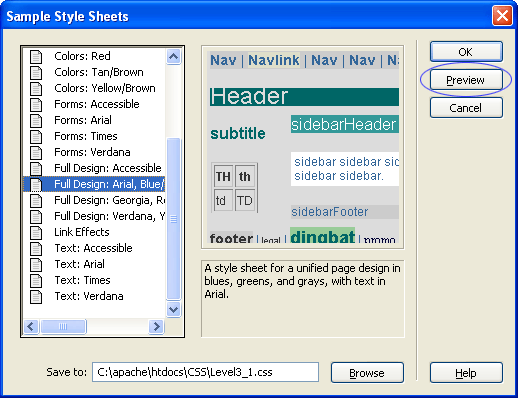Click the document icon beside Full Design: Georgia
This screenshot has height=398, width=518.
[x=36, y=200]
